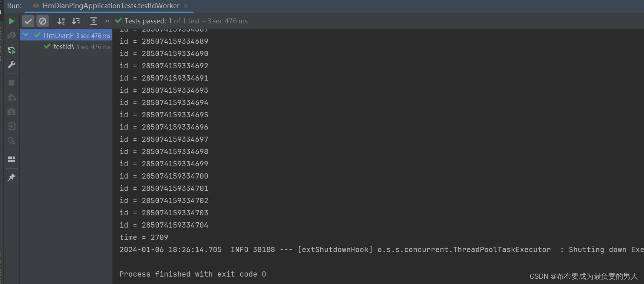Viewport: 644px width, 284px height.
Task: Click the line 'id = 285074159334700'
Action: (x=164, y=176)
